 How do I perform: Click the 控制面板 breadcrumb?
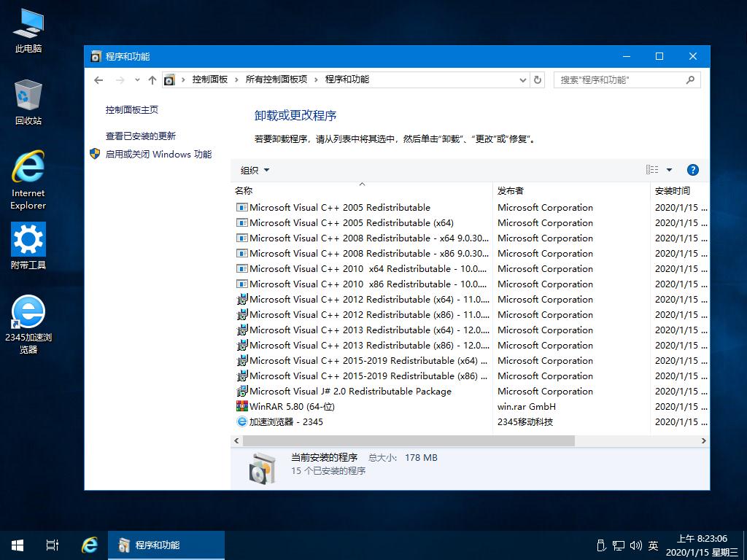pos(210,79)
